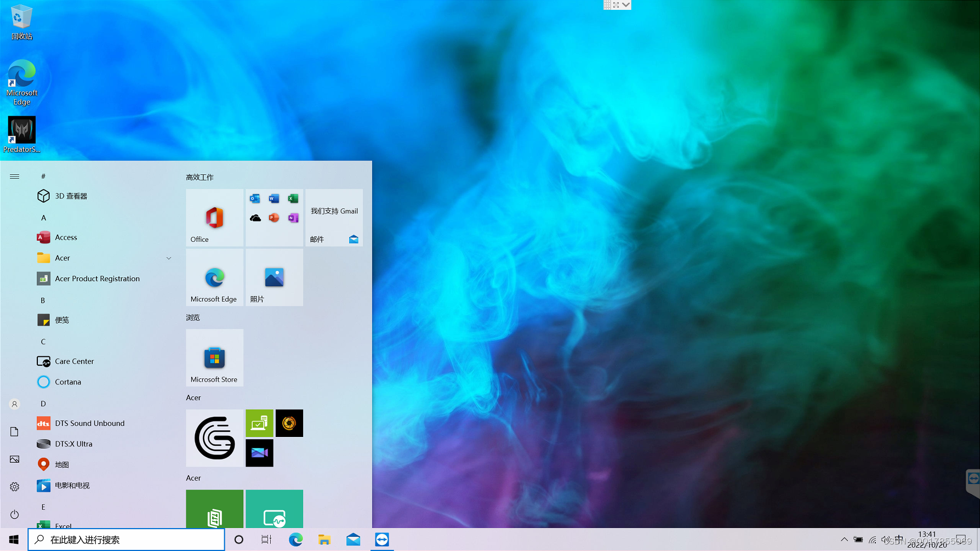
Task: Open Documents icon in Start sidebar
Action: tap(15, 431)
